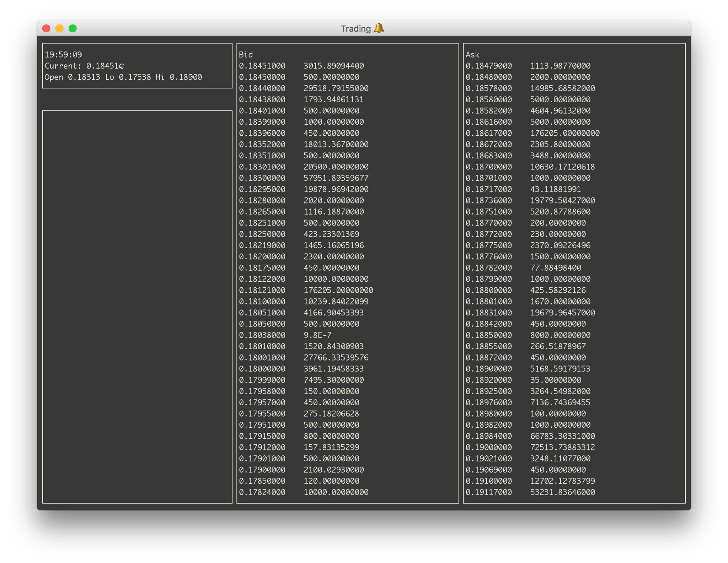
Task: Click ask price 0.18831000
Action: [x=489, y=313]
